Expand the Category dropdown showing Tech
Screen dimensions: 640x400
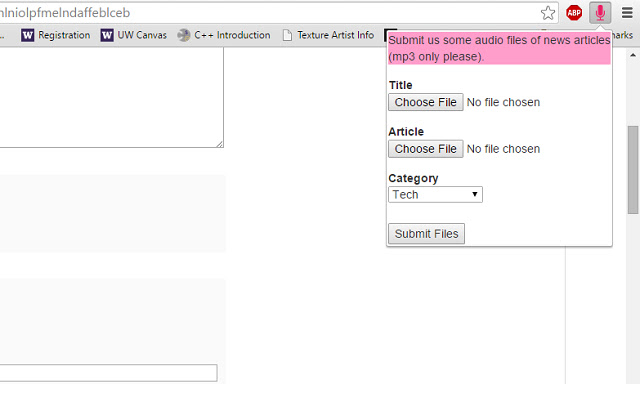(436, 195)
